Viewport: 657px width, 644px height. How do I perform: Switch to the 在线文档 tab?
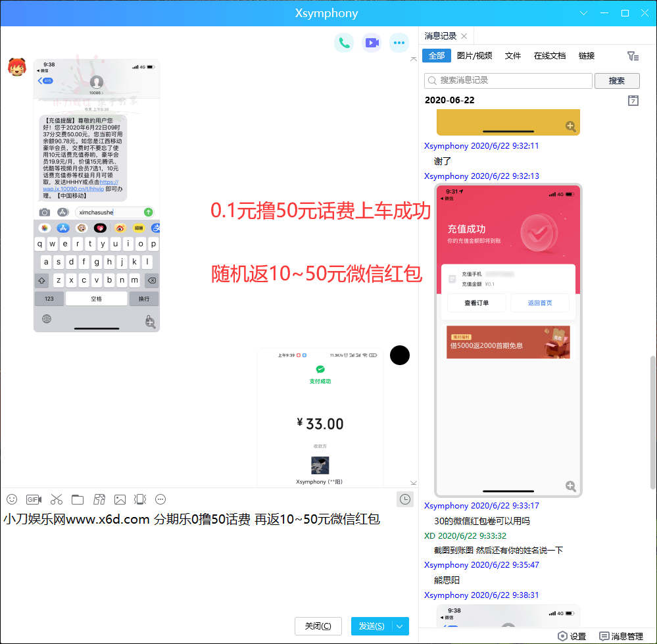tap(549, 56)
